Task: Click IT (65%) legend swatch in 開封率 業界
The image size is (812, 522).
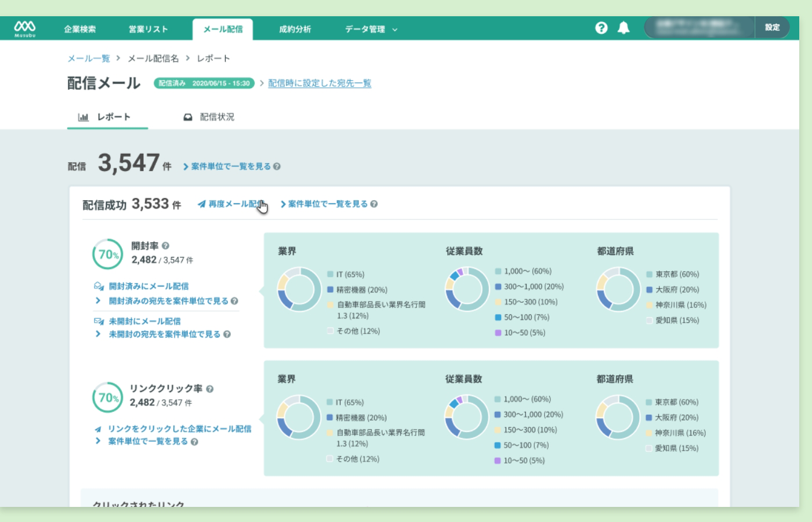Action: [x=330, y=274]
